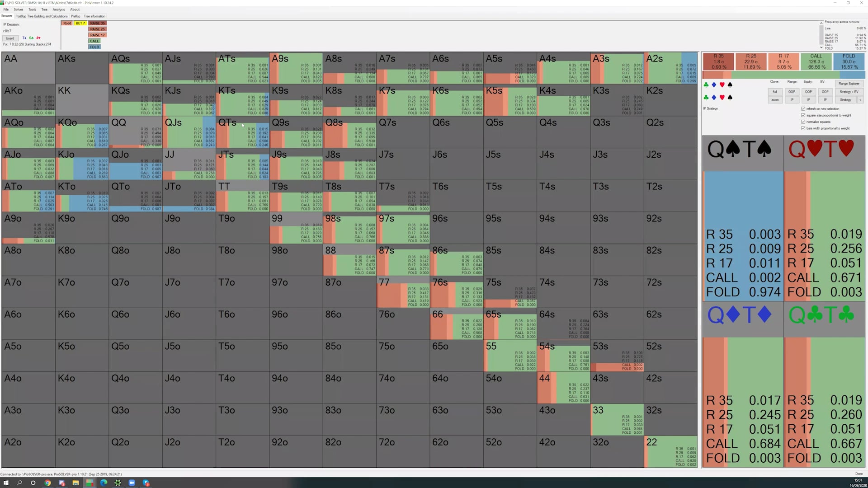Collapse panel with the < arrow button
868x488 pixels.
860,100
